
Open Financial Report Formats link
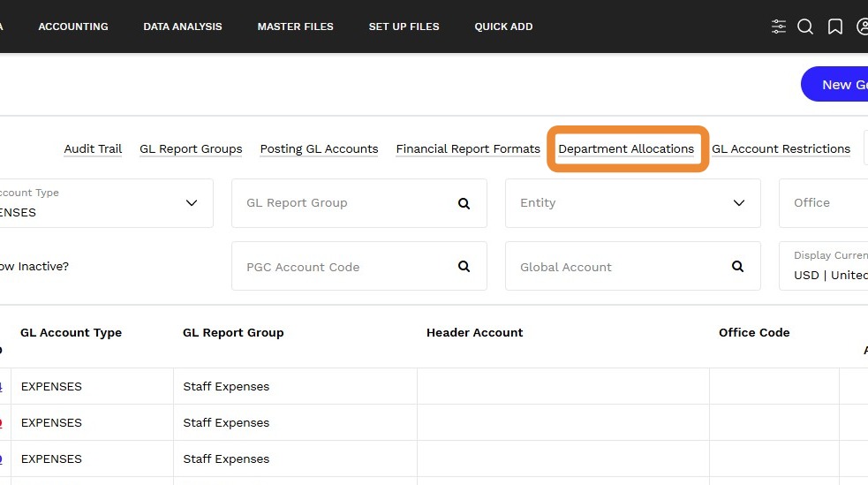click(x=468, y=149)
